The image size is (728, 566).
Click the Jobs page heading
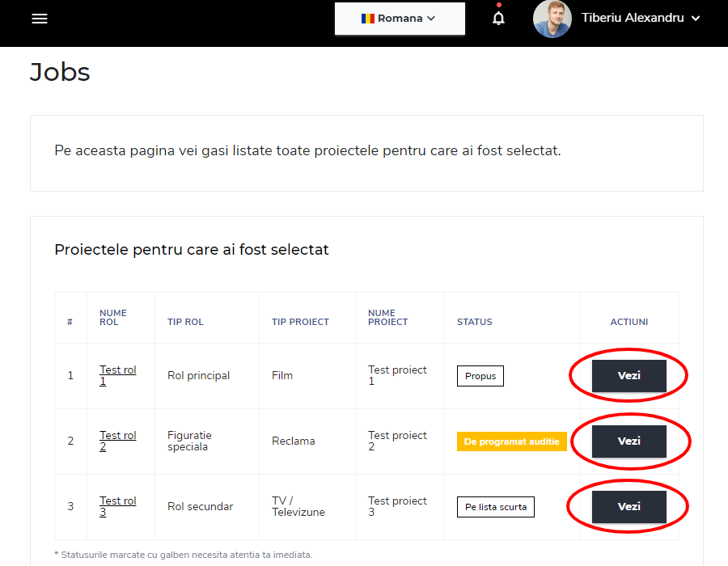click(x=60, y=72)
